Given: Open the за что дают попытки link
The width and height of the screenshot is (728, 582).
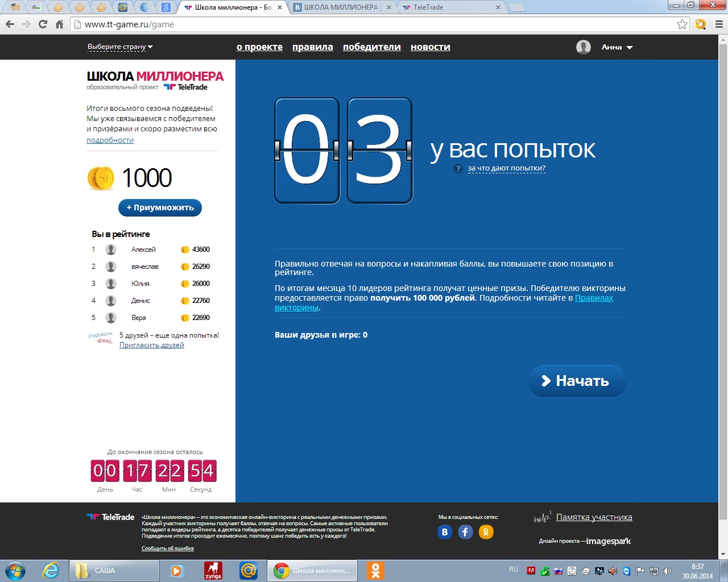Looking at the screenshot, I should coord(506,168).
